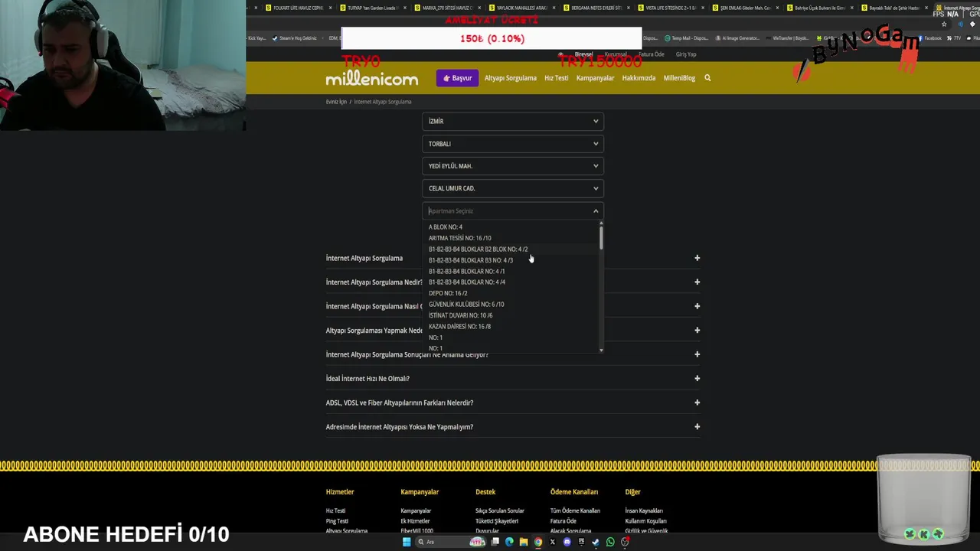980x551 pixels.
Task: Open the YEDİ EYLÜL MAH. neighborhood dropdown
Action: (x=513, y=166)
